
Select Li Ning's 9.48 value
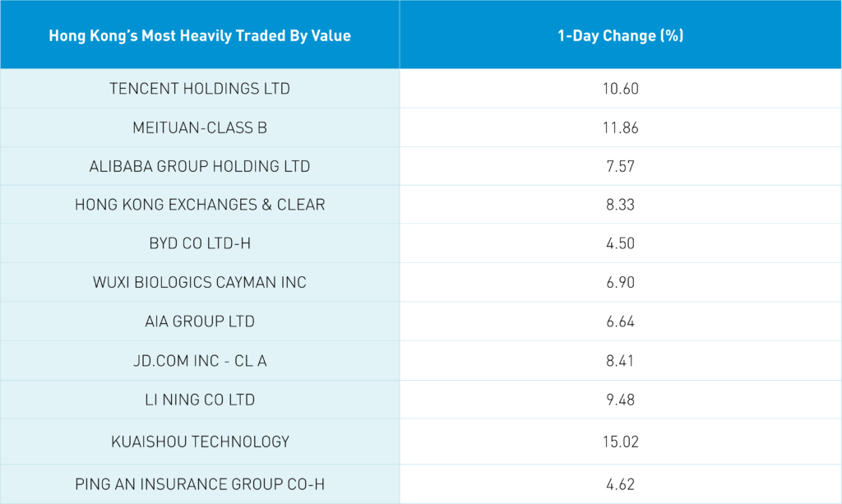click(x=620, y=400)
